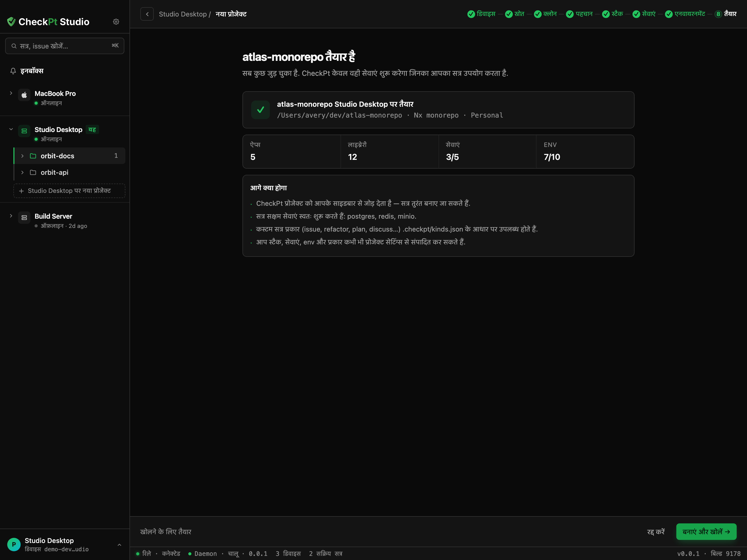747x560 pixels.
Task: Click रद्द करें to cancel
Action: click(x=656, y=532)
